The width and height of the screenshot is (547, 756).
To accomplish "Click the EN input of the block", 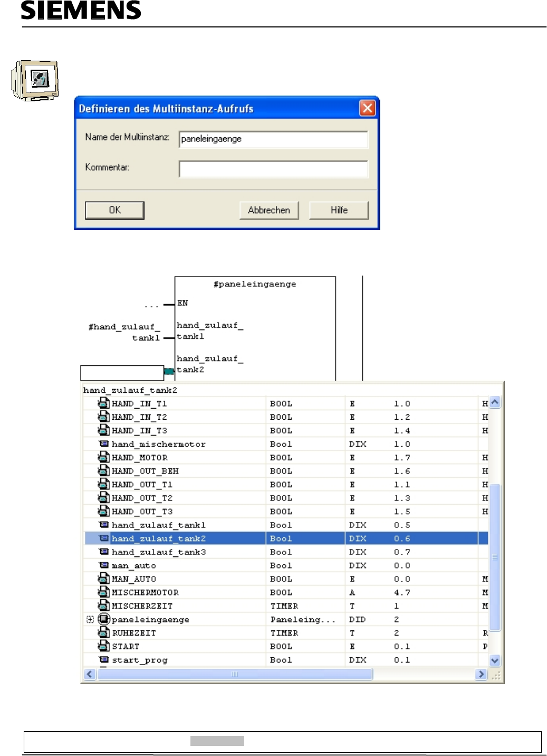I will click(x=183, y=303).
